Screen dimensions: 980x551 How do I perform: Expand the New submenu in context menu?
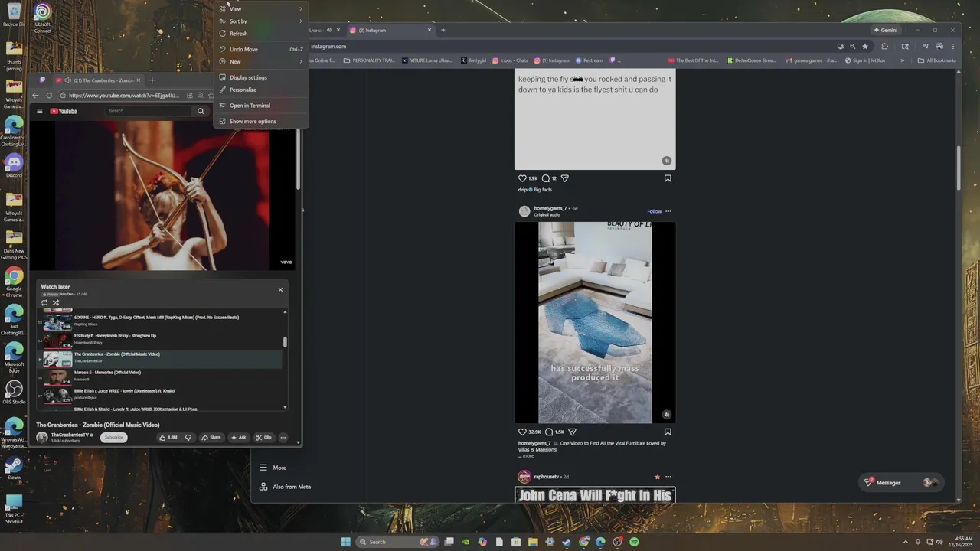click(x=260, y=61)
